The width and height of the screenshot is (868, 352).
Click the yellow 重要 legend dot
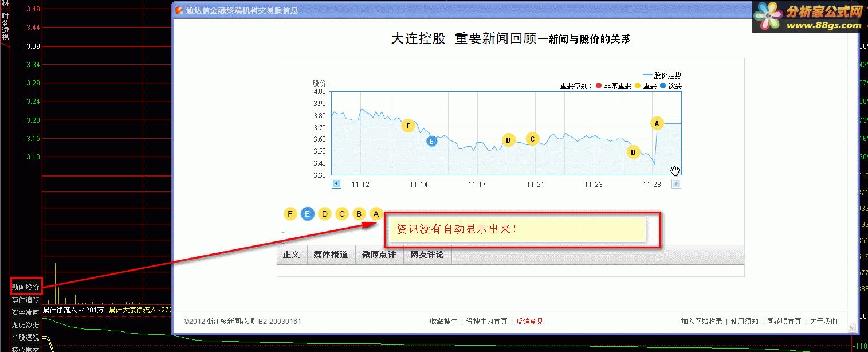[638, 85]
